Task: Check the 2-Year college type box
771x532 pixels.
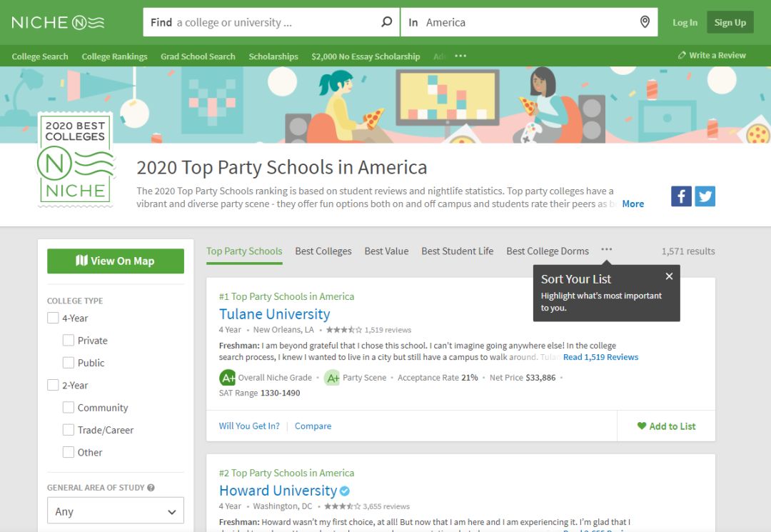Action: pos(53,385)
